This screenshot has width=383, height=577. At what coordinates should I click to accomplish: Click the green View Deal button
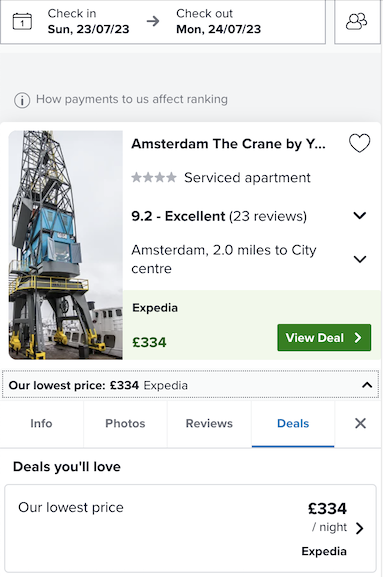coord(324,337)
